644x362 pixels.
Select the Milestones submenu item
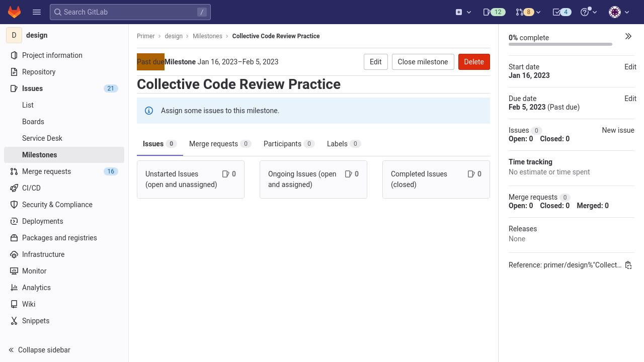tap(64, 155)
